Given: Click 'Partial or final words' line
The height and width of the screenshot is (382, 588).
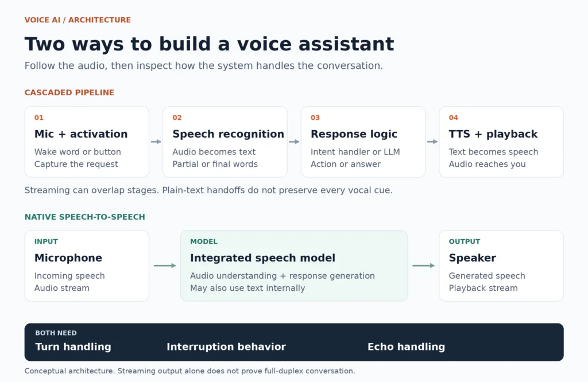Looking at the screenshot, I should point(215,164).
